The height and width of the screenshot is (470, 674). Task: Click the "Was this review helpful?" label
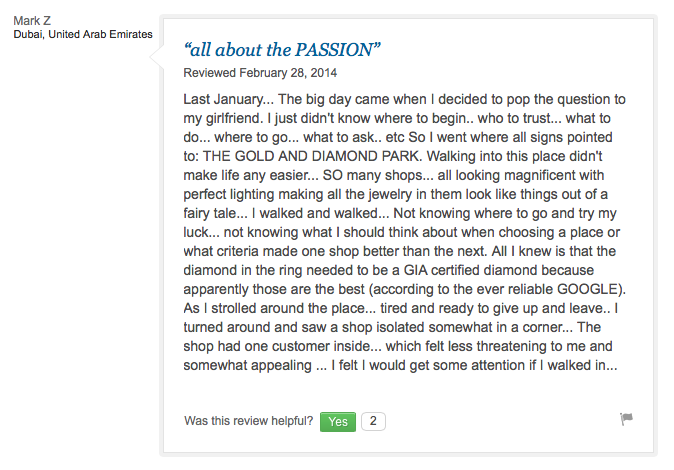coord(249,421)
